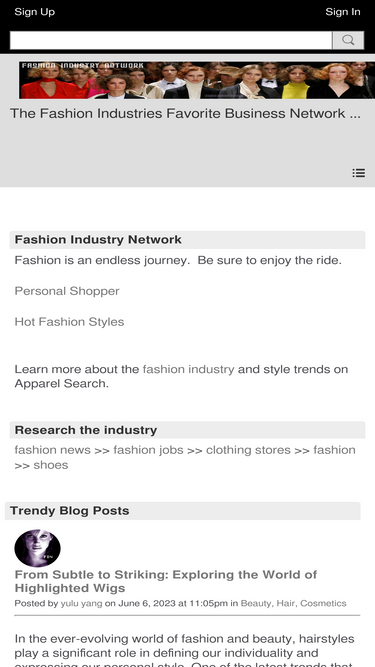Visit the shoes link
The image size is (375, 667).
51,465
